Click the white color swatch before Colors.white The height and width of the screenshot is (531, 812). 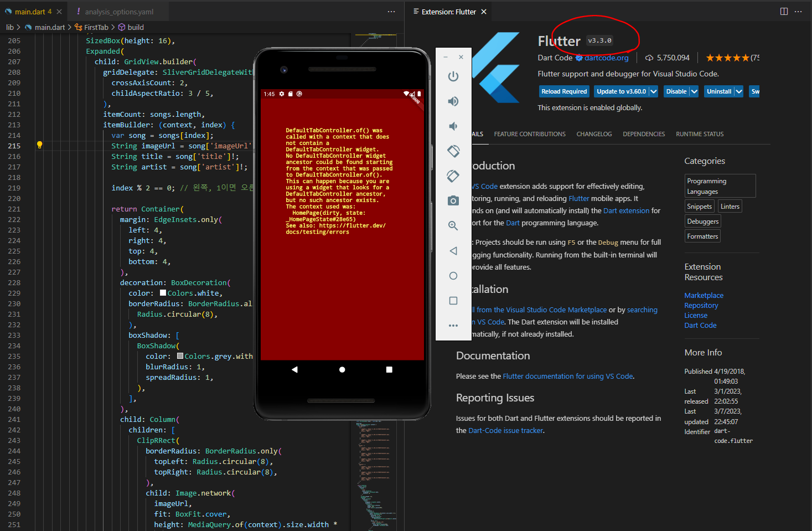[163, 293]
